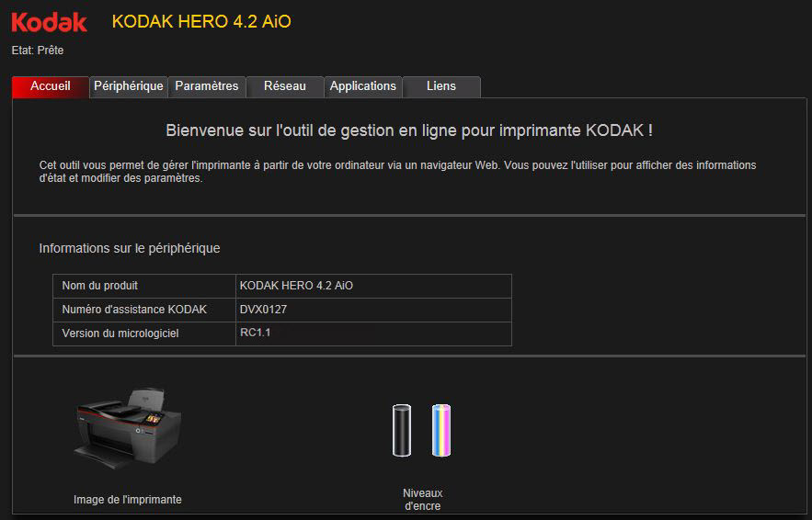Select the Nom du produit row label
The image size is (812, 520).
100,286
